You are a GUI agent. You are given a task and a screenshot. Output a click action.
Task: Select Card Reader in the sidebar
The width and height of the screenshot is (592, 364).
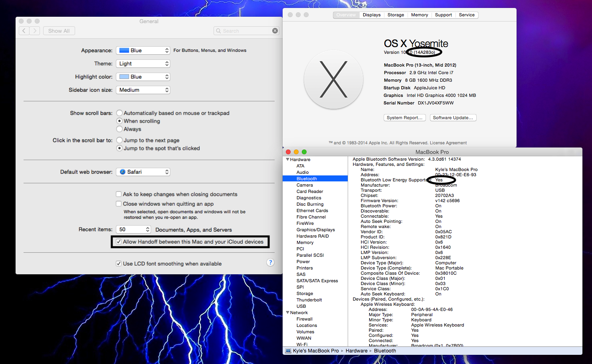click(x=310, y=191)
